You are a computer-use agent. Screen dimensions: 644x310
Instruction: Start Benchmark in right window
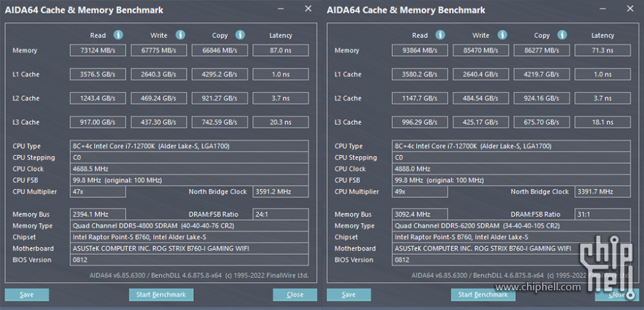point(483,294)
